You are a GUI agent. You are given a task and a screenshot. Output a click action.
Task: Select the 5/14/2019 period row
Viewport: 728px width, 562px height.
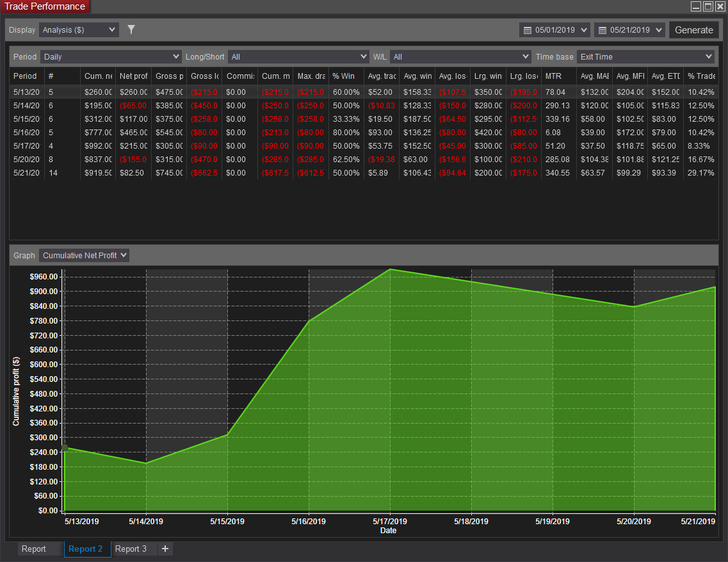point(364,106)
